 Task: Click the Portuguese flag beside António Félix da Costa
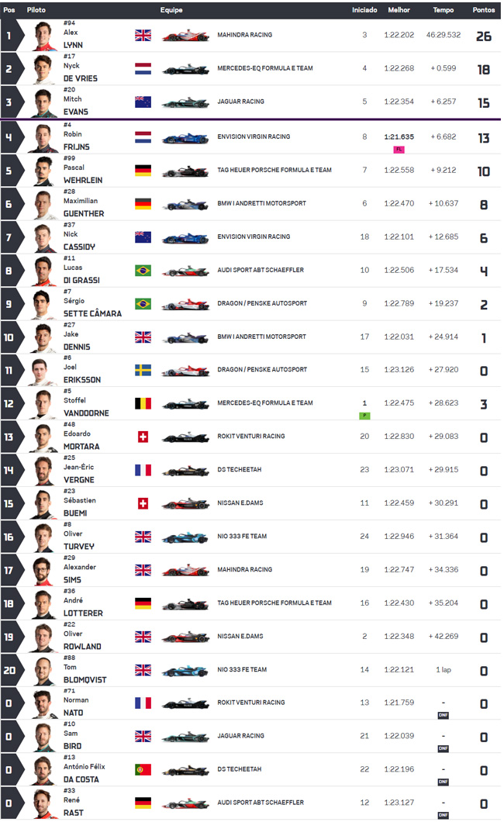click(x=143, y=769)
